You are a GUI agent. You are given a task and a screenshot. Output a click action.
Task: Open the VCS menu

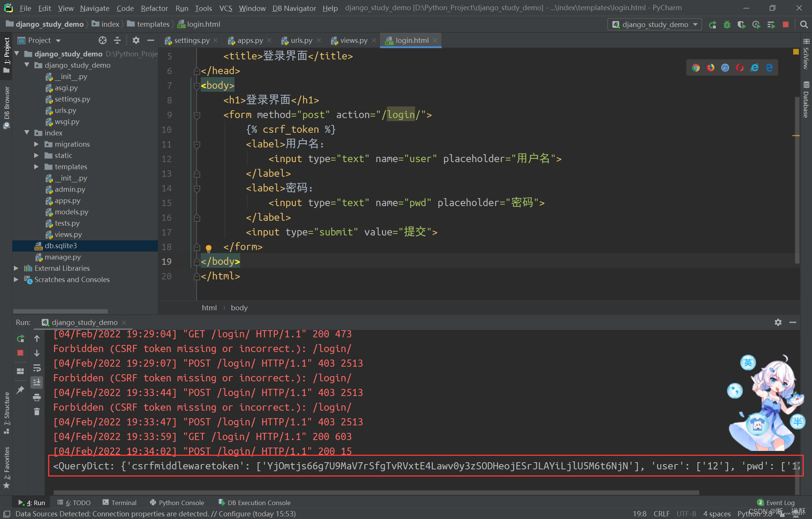click(226, 8)
